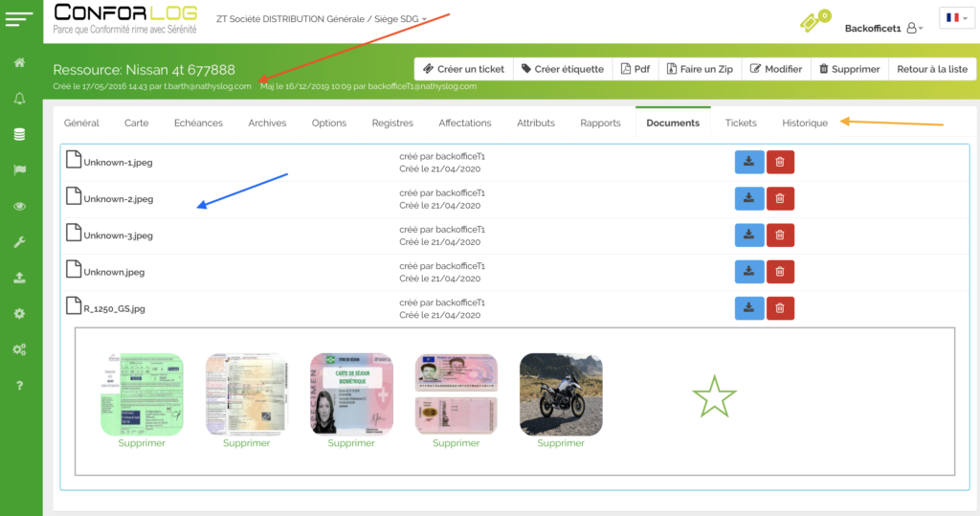
Task: Click Supprimer under the motorcycle thumbnail
Action: [x=561, y=443]
